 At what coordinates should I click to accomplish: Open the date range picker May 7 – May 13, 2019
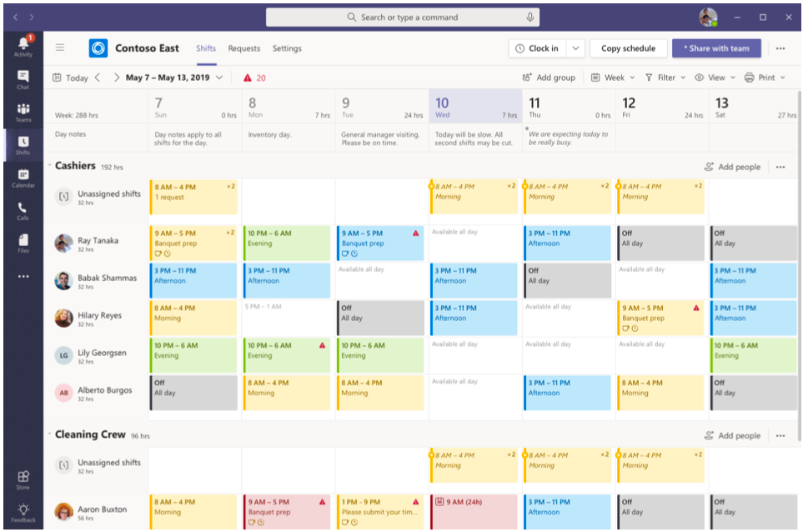(174, 78)
